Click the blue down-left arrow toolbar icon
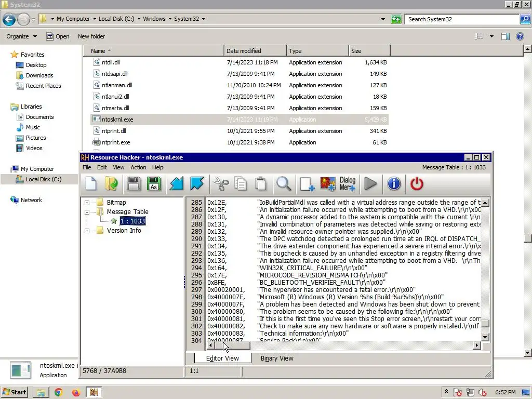 (x=177, y=184)
